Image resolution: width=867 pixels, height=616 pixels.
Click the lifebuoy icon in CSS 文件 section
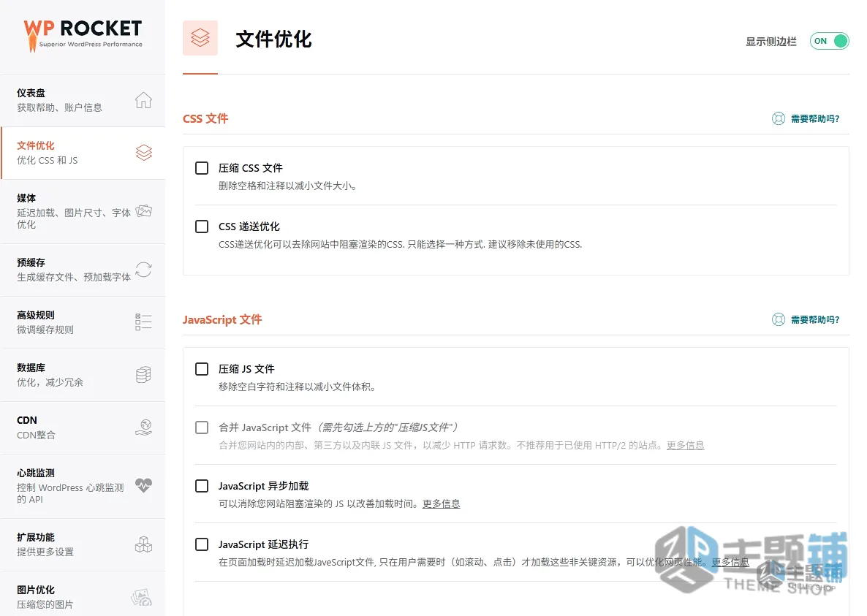pos(778,119)
